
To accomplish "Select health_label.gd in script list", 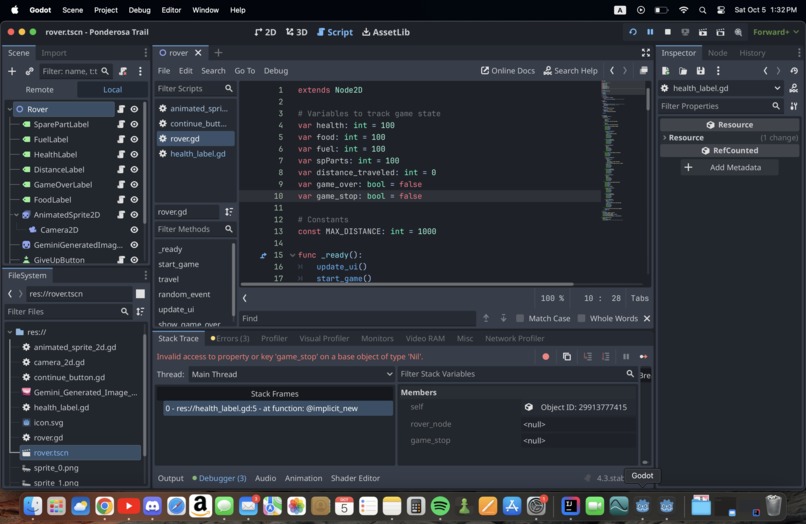I will [x=198, y=154].
